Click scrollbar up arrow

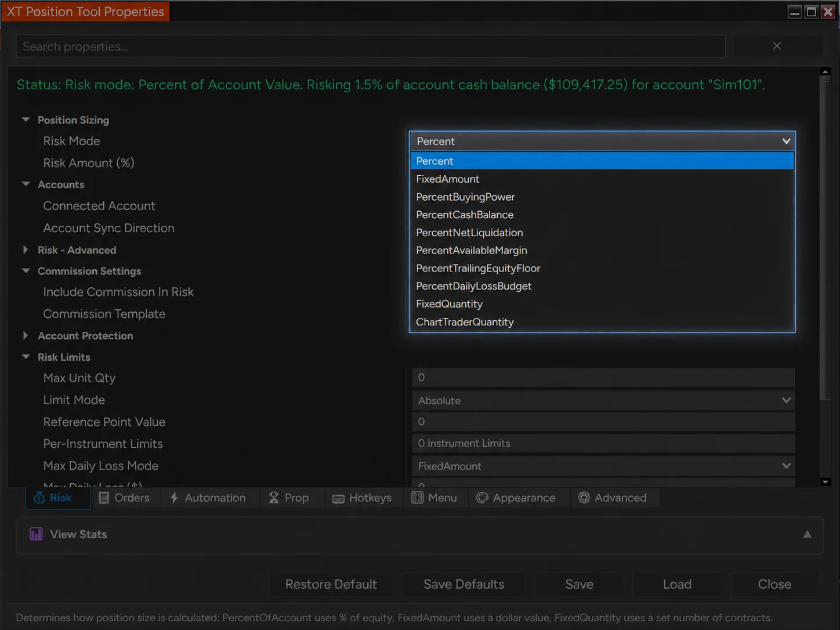pyautogui.click(x=825, y=71)
